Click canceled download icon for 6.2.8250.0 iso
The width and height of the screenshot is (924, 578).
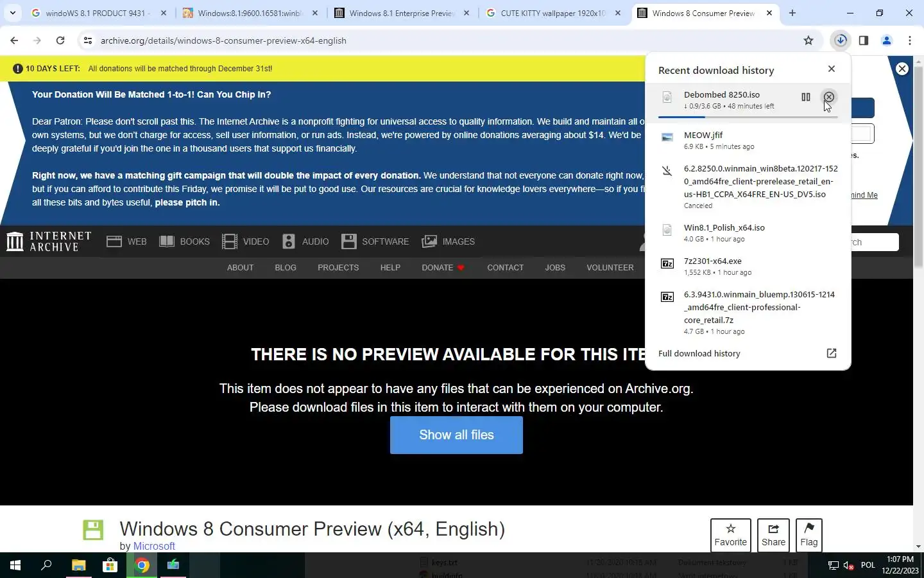(x=667, y=170)
